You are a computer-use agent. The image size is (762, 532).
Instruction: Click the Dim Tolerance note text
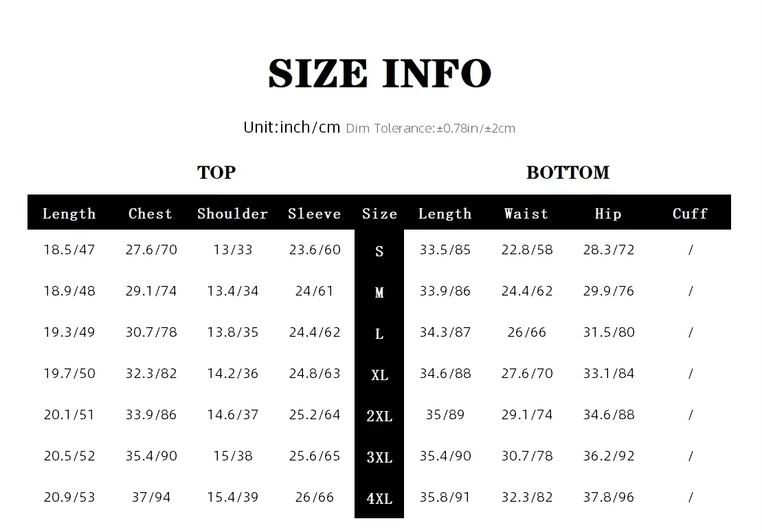click(430, 129)
